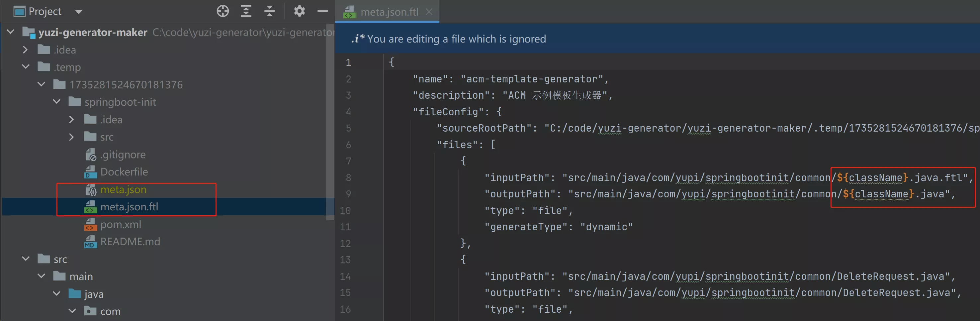The width and height of the screenshot is (980, 321).
Task: Click the ignored file notification banner text
Action: pos(457,39)
